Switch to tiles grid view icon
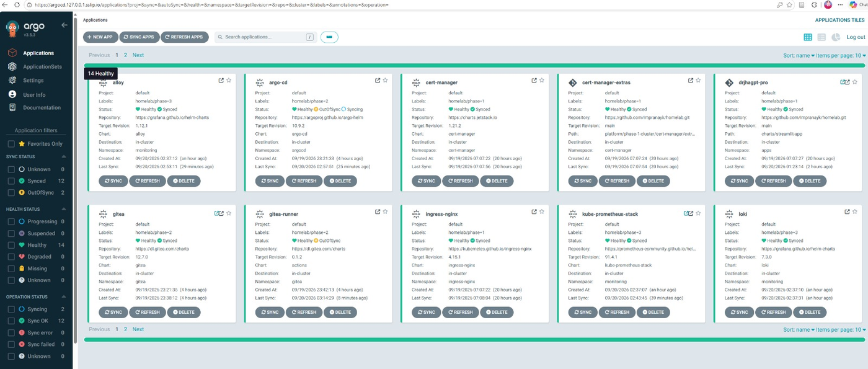 808,37
